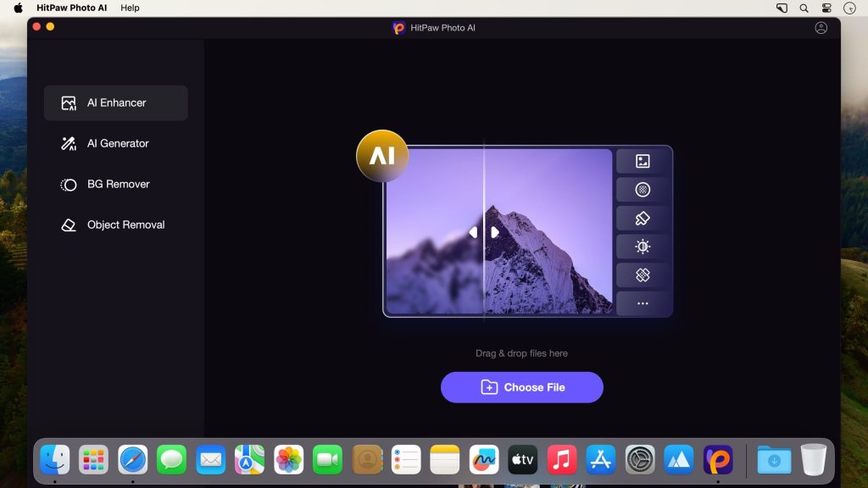Open Control Center from the menu bar
This screenshot has width=868, height=488.
tap(826, 8)
